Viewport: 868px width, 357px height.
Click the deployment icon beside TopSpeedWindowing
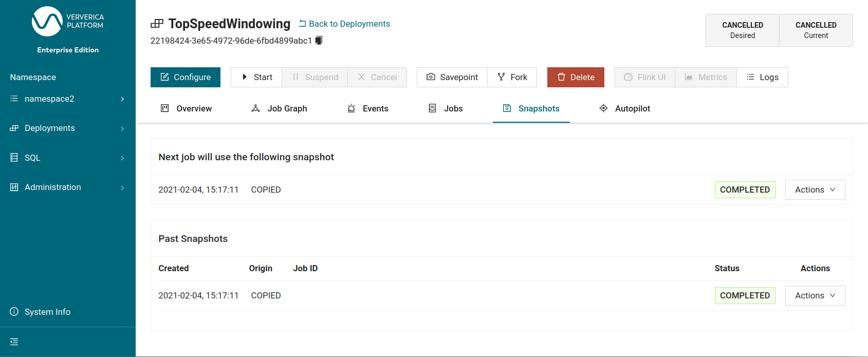(157, 24)
